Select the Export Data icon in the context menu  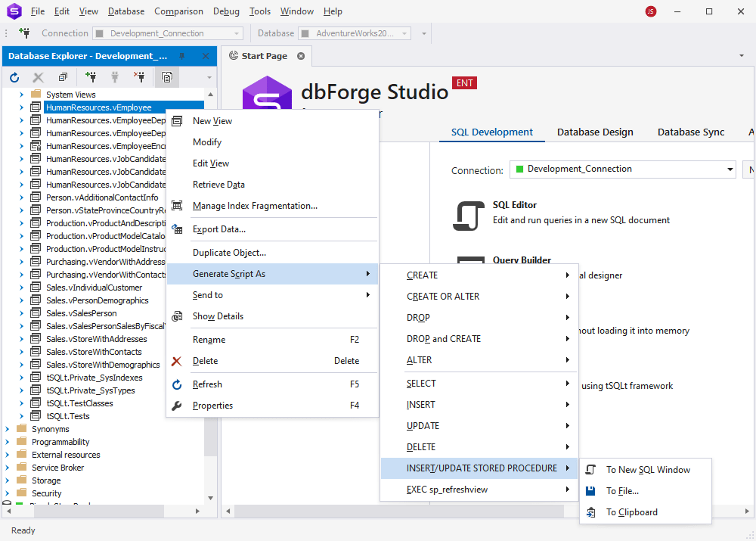177,229
